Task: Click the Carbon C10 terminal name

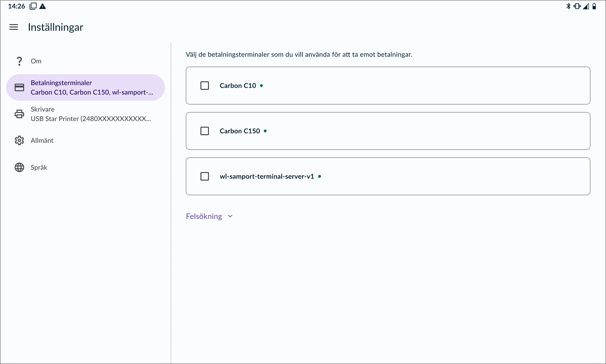Action: (x=238, y=86)
